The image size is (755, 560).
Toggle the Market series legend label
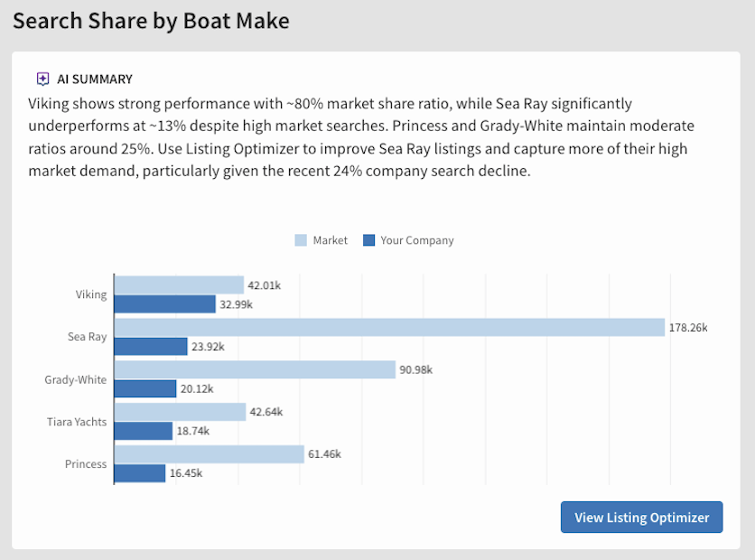click(330, 240)
